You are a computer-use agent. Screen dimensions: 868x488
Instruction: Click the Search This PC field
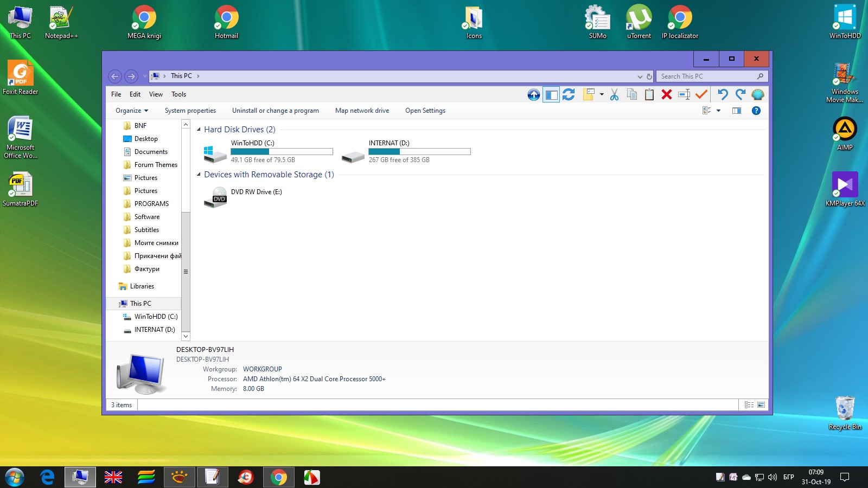click(712, 76)
